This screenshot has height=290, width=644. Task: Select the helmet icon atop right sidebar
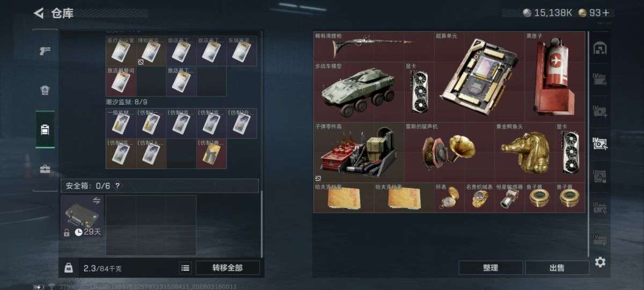pyautogui.click(x=599, y=48)
